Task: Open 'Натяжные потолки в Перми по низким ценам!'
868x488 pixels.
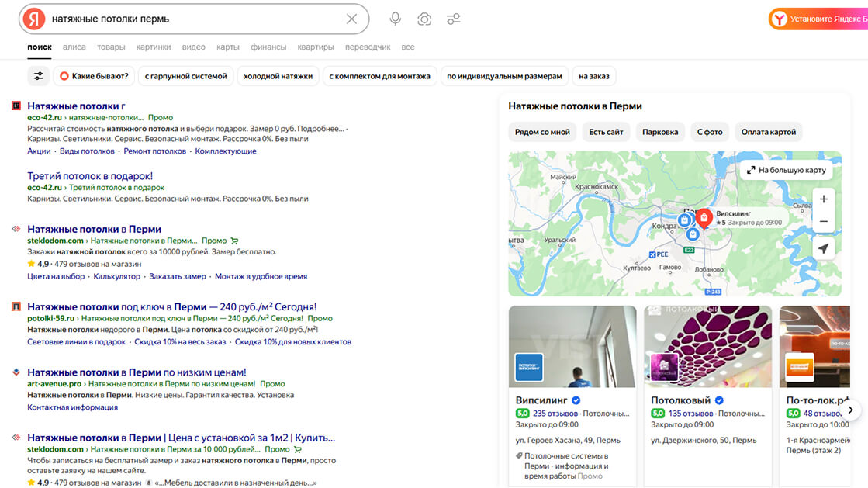Action: tap(137, 372)
